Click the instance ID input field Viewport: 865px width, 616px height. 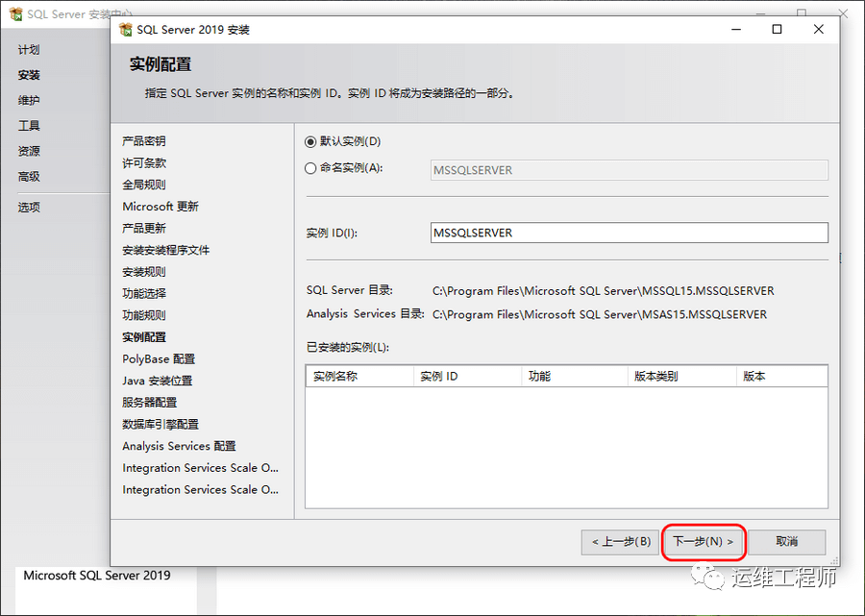(x=629, y=233)
